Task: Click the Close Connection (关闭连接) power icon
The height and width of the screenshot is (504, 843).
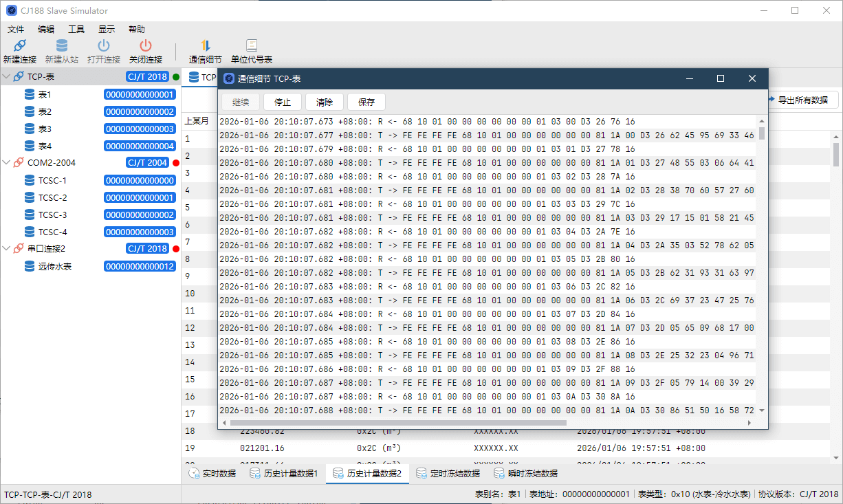Action: [x=145, y=46]
